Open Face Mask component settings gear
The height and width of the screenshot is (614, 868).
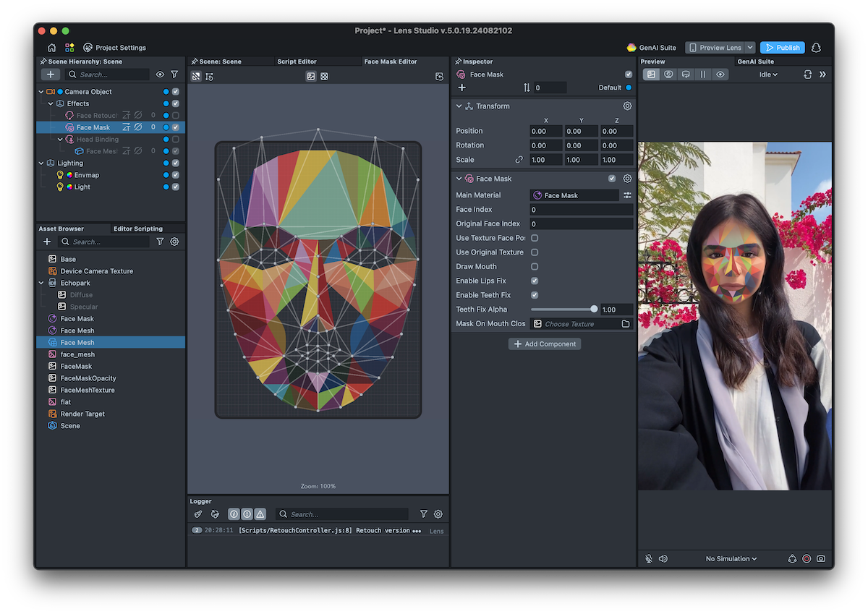(x=627, y=179)
